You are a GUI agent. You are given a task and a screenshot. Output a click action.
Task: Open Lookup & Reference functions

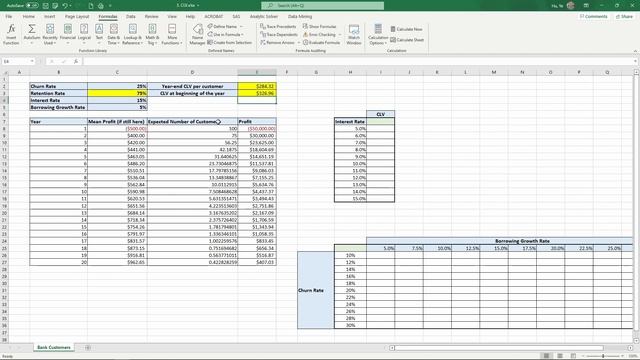[x=132, y=34]
